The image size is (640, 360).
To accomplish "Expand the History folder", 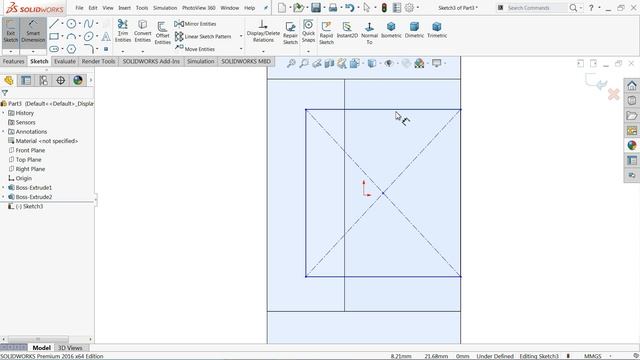I will pos(3,113).
